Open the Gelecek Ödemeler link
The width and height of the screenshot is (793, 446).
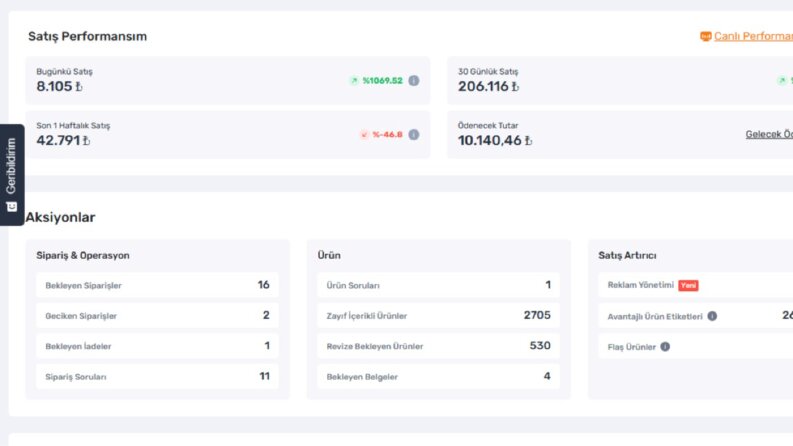click(769, 134)
